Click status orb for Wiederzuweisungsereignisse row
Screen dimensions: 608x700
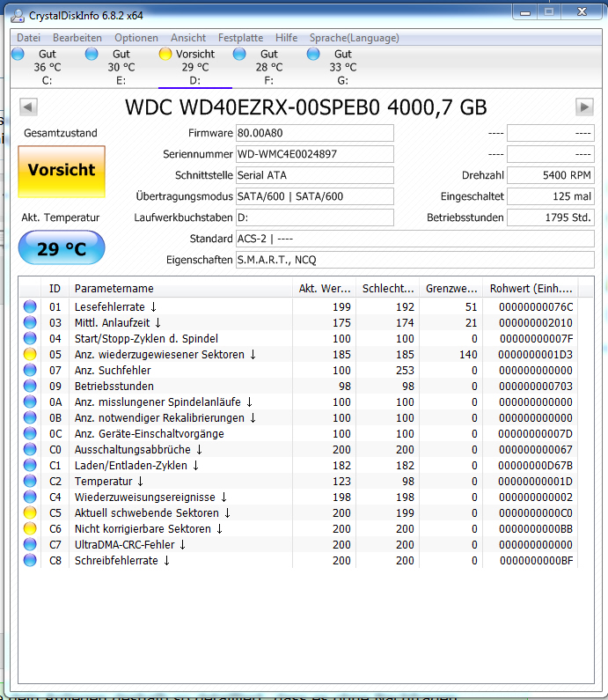30,497
